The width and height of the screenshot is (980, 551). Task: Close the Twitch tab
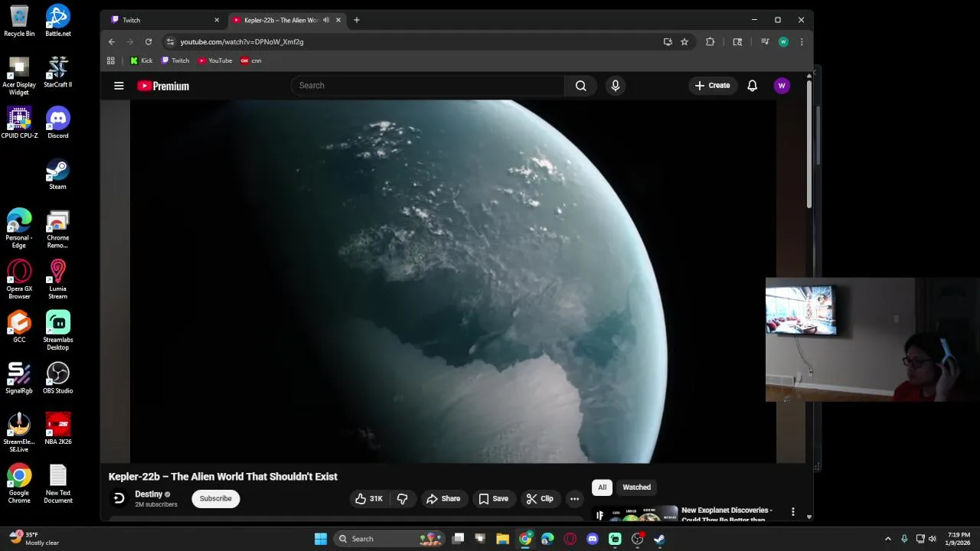(x=217, y=20)
